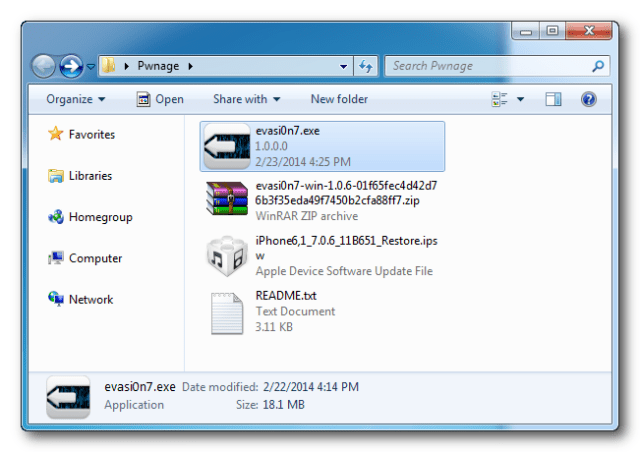The width and height of the screenshot is (640, 452).
Task: Refresh the Pwnage folder view
Action: 366,66
